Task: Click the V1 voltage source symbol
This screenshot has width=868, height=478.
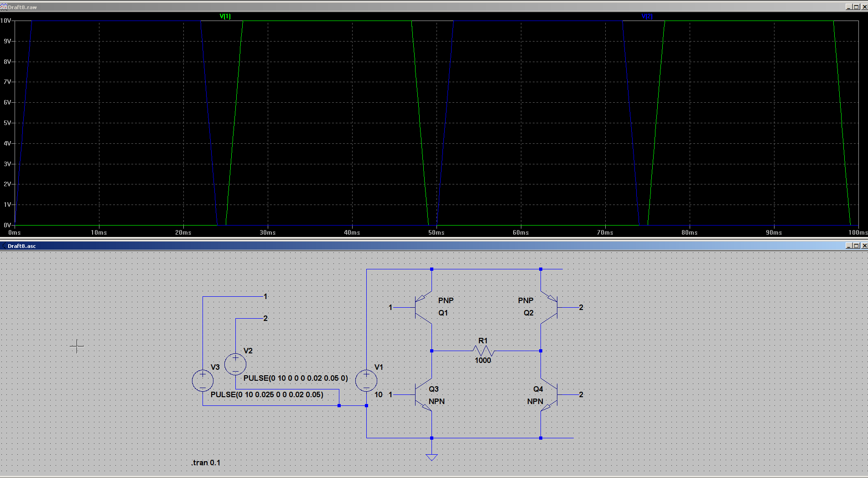Action: coord(366,381)
